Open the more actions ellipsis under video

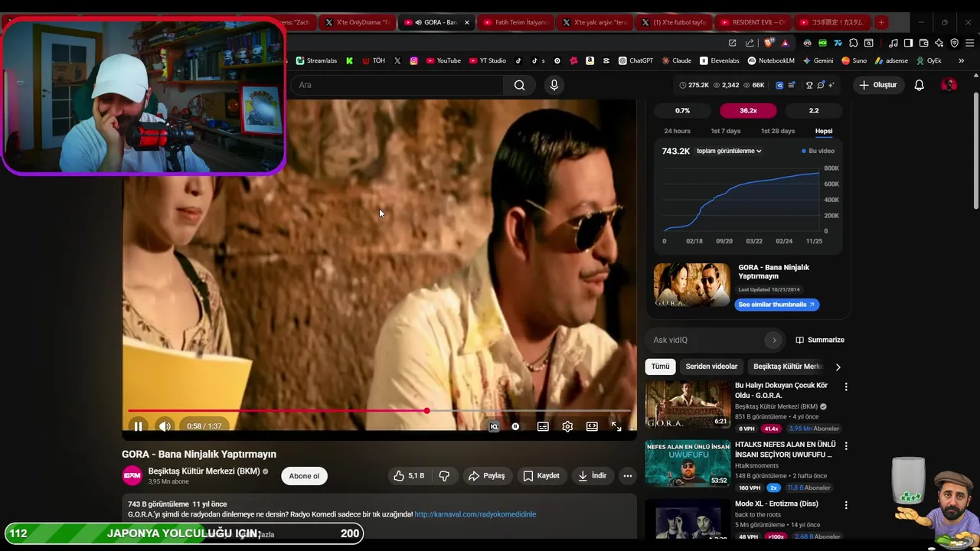pyautogui.click(x=628, y=475)
